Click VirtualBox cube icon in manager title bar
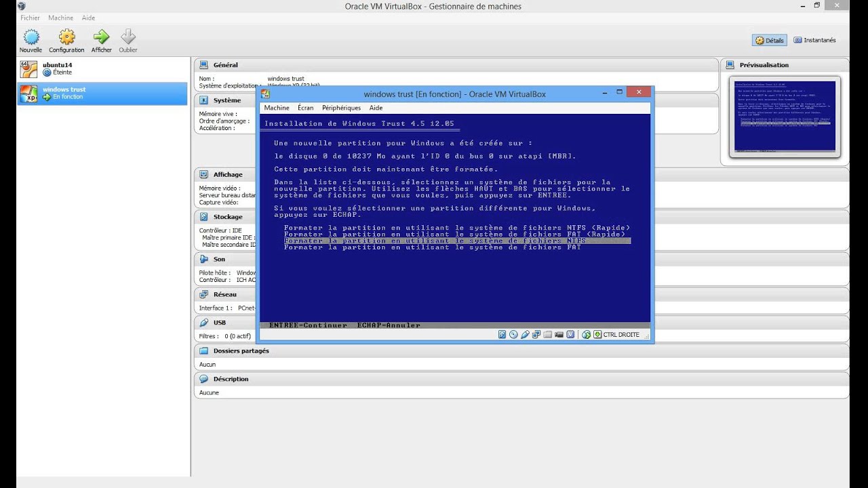Image resolution: width=868 pixels, height=488 pixels. [x=22, y=6]
